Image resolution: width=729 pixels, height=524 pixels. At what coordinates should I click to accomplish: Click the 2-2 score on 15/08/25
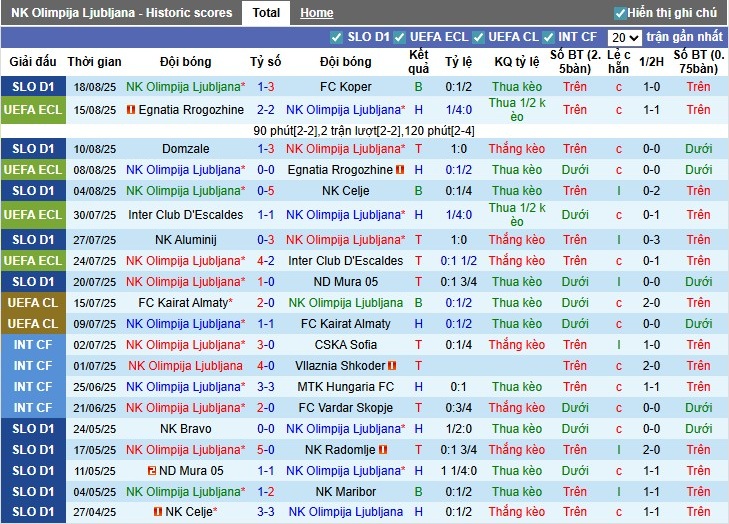click(265, 110)
